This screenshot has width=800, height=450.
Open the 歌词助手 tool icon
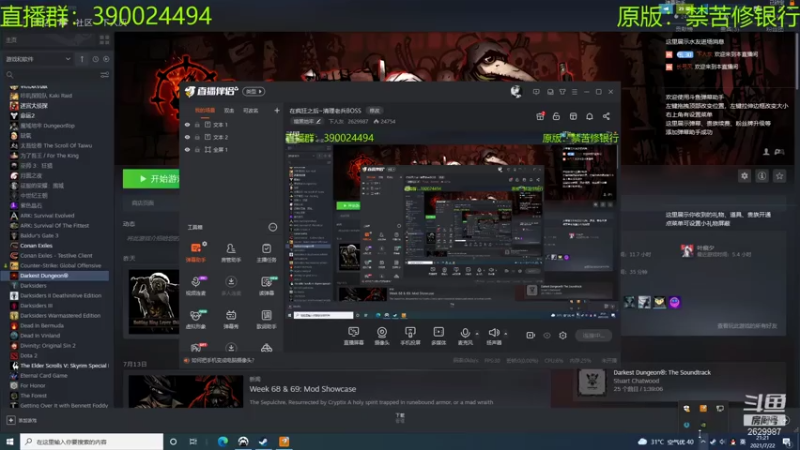click(266, 319)
